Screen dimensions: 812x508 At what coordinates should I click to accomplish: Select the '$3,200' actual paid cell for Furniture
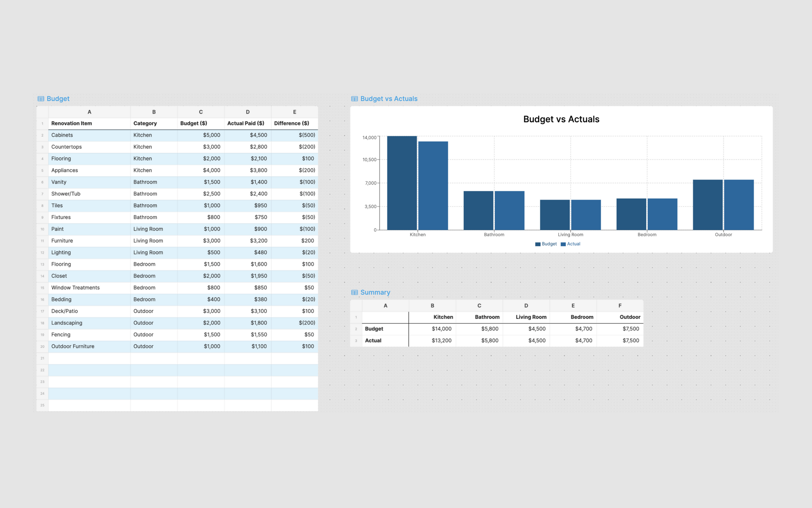coord(248,241)
